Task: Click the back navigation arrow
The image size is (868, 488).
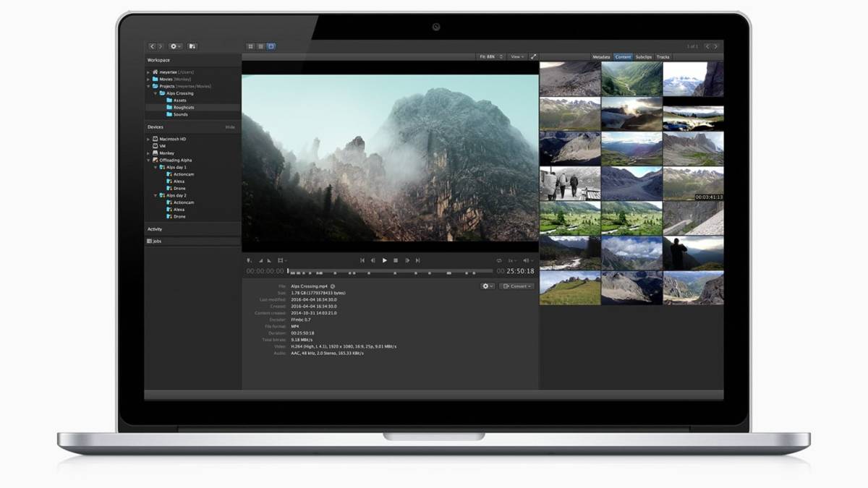Action: coord(152,45)
